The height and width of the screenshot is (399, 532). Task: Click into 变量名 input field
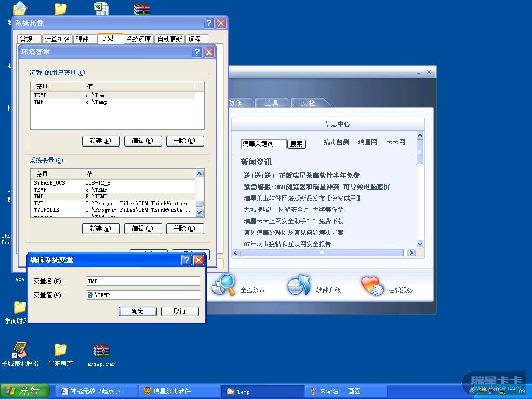(143, 281)
